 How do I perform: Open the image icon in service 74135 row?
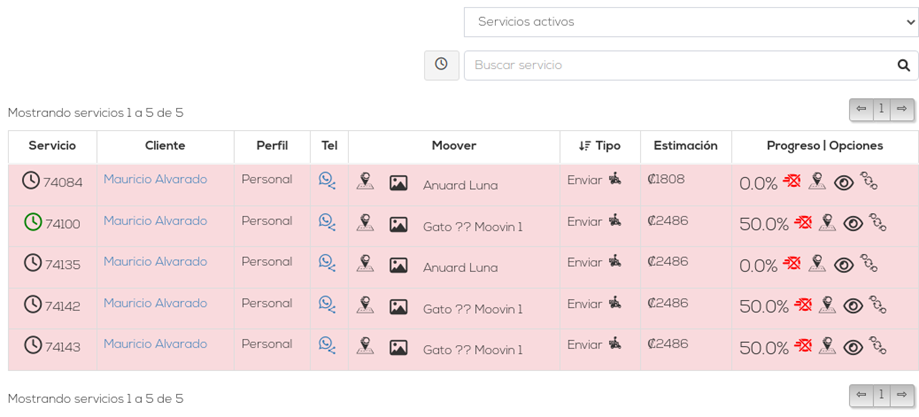(398, 265)
